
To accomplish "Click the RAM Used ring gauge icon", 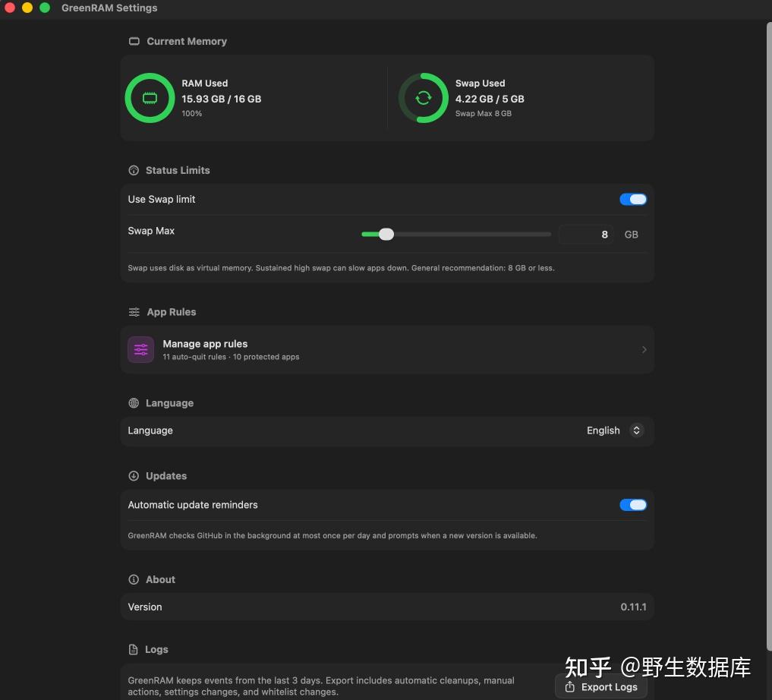I will click(x=150, y=98).
